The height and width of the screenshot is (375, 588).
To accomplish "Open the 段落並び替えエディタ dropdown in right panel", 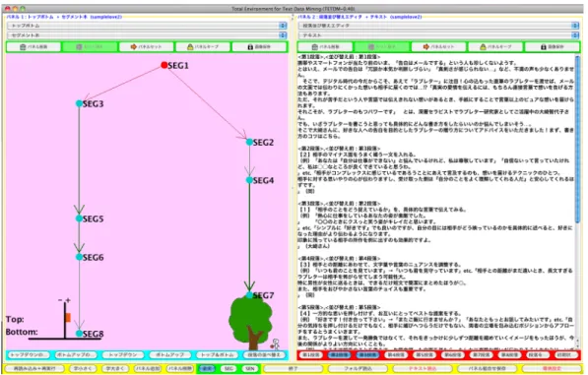I will click(438, 26).
